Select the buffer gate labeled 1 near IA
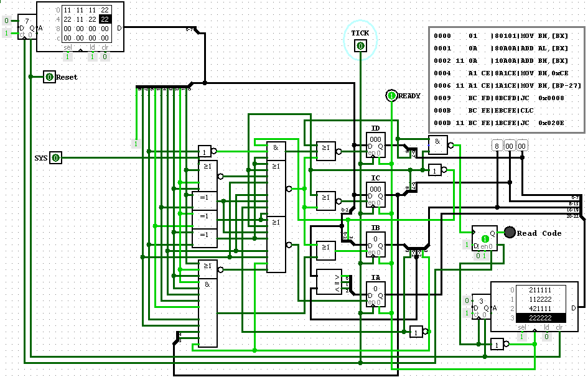588x377 pixels. coord(415,332)
